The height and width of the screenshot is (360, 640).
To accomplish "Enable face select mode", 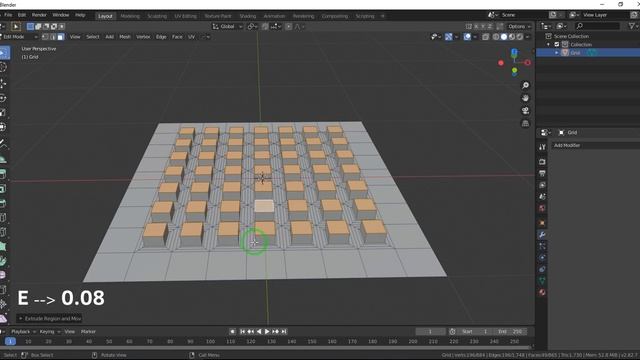I will pyautogui.click(x=60, y=37).
